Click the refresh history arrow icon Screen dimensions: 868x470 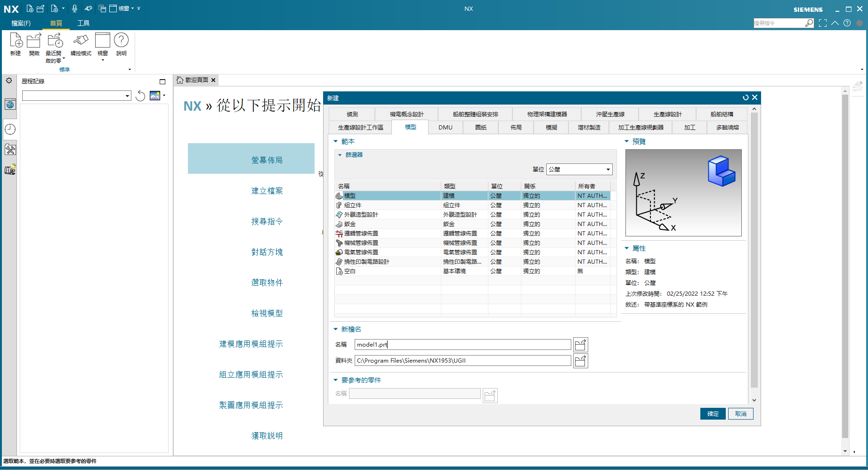pyautogui.click(x=140, y=96)
